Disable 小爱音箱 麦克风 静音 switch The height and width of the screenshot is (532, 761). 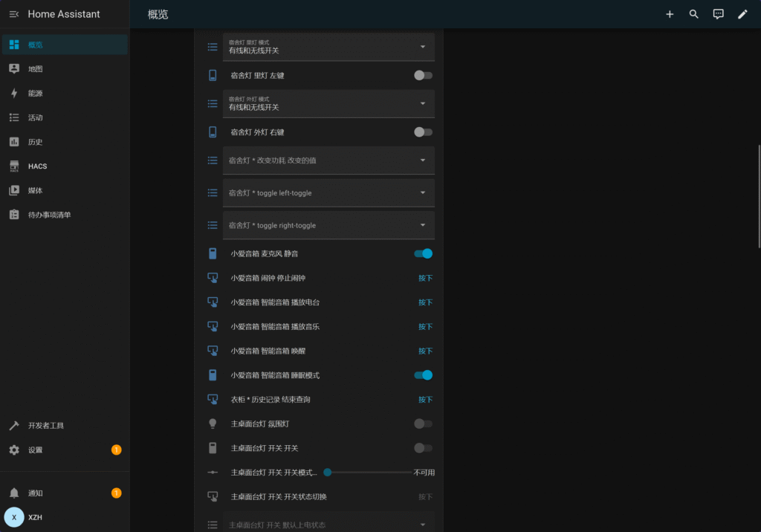click(423, 254)
